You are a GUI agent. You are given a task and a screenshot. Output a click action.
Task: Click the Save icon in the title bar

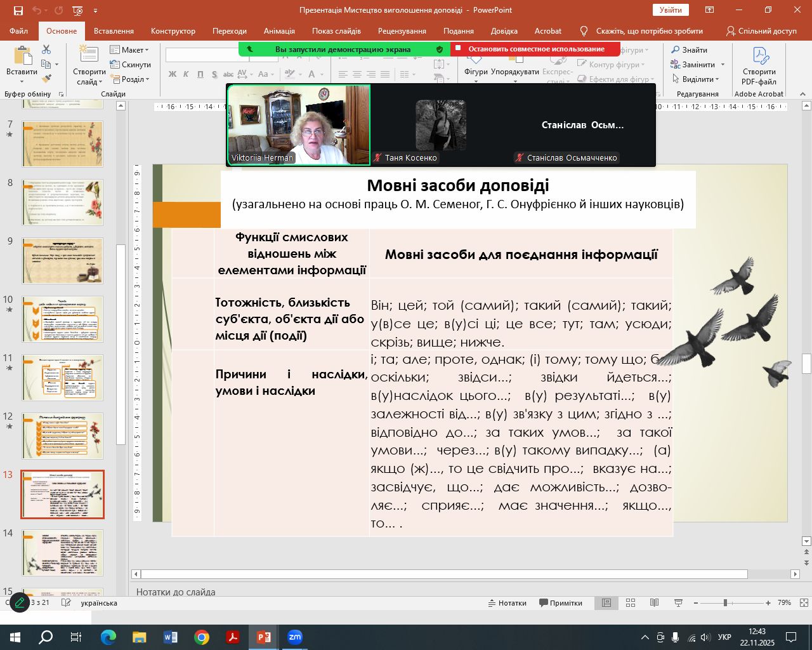point(18,10)
